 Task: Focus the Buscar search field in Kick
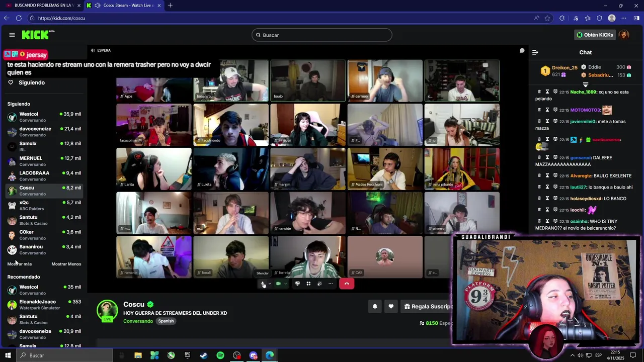(x=322, y=35)
